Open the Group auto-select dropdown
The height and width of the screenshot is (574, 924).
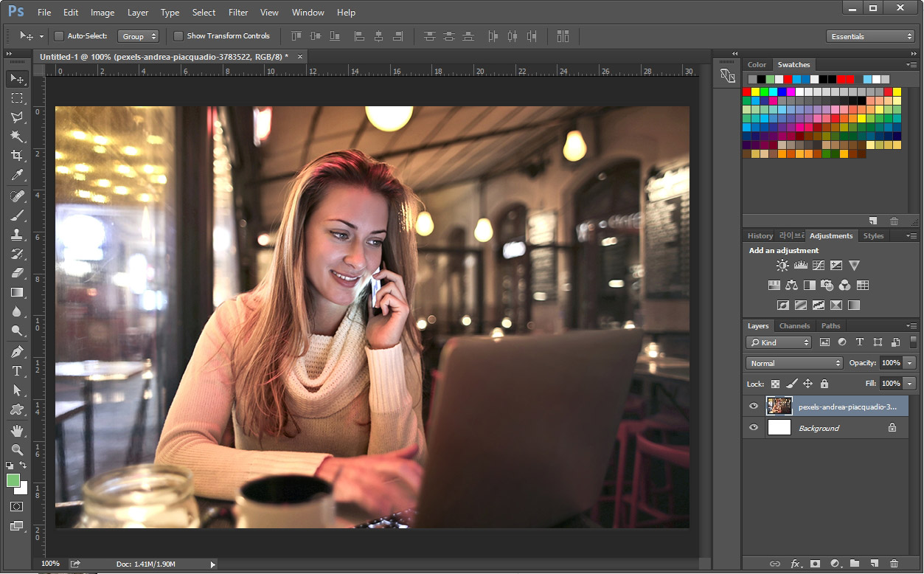138,36
